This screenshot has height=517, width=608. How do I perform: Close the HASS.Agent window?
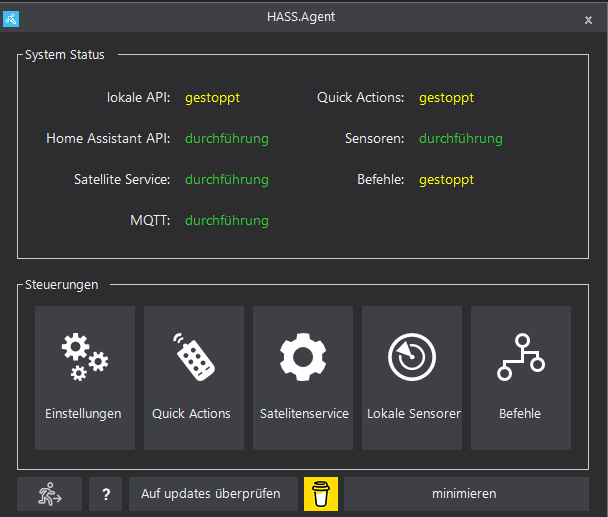coord(588,20)
